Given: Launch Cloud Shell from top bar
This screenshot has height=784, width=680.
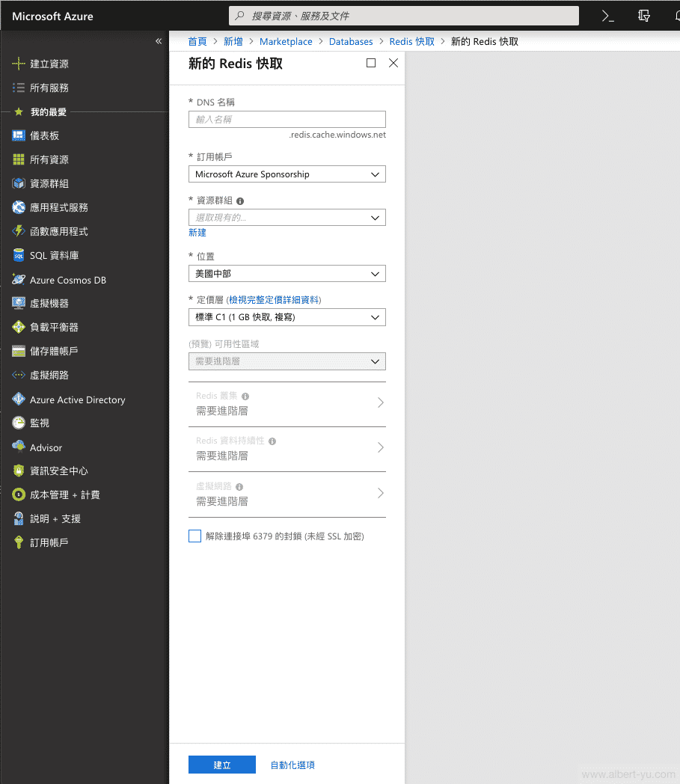Looking at the screenshot, I should tap(608, 16).
